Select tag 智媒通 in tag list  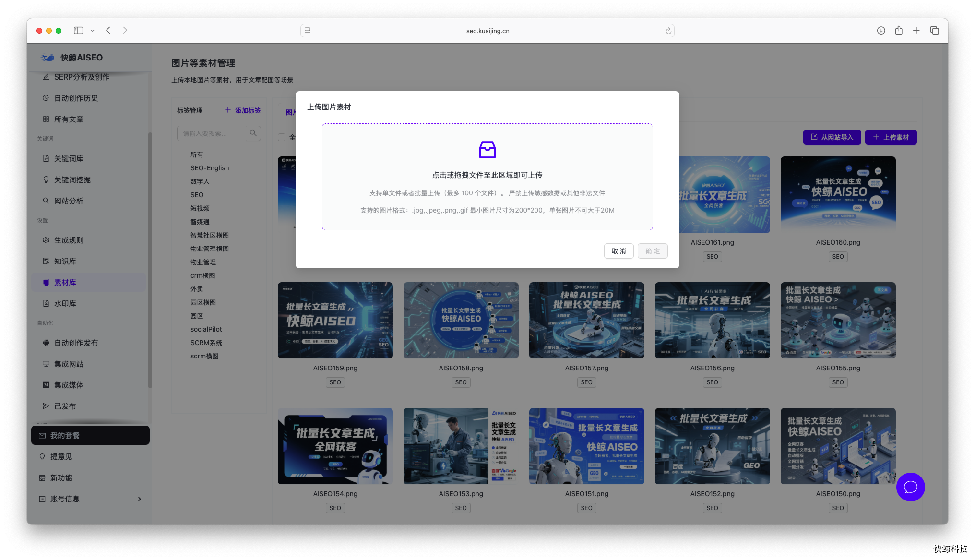(x=200, y=222)
